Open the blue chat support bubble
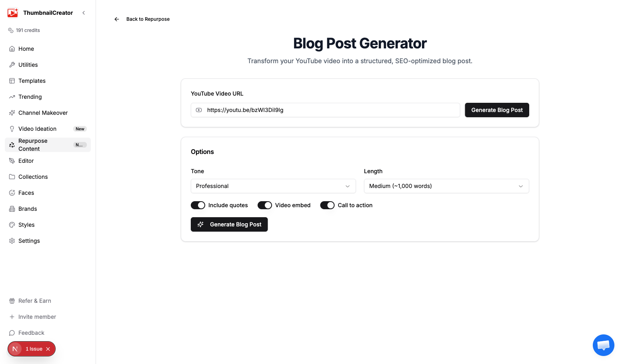This screenshot has width=624, height=364. pos(603,345)
